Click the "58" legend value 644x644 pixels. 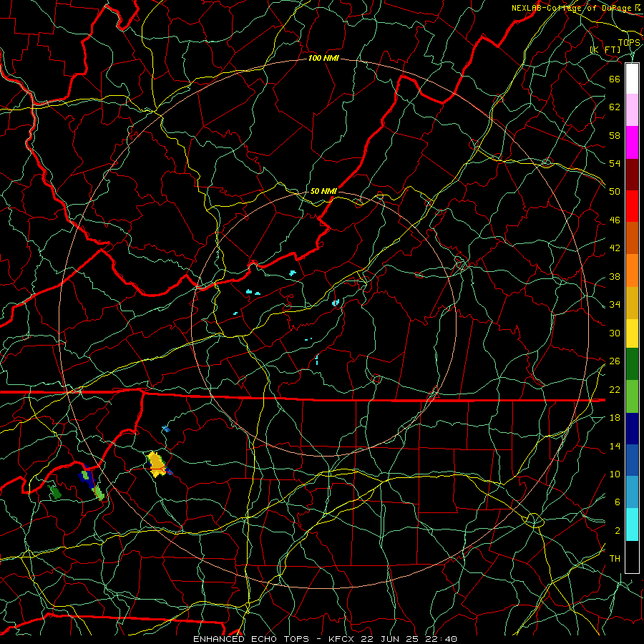tap(615, 135)
